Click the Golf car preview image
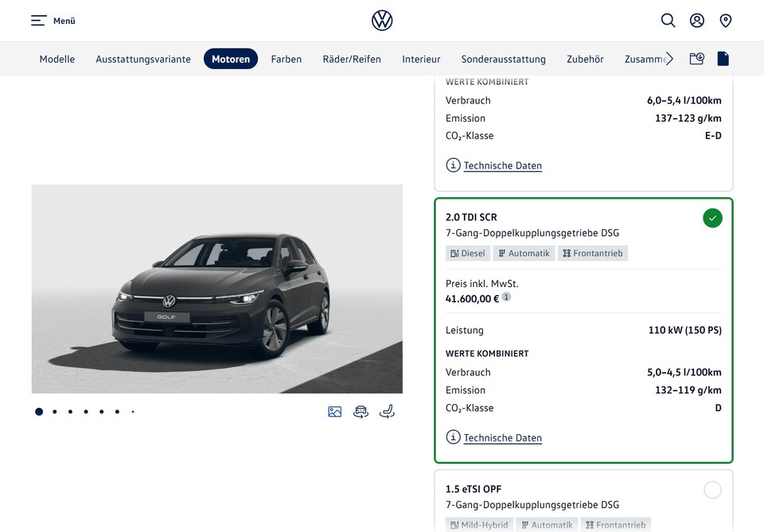The width and height of the screenshot is (764, 532). (x=216, y=289)
